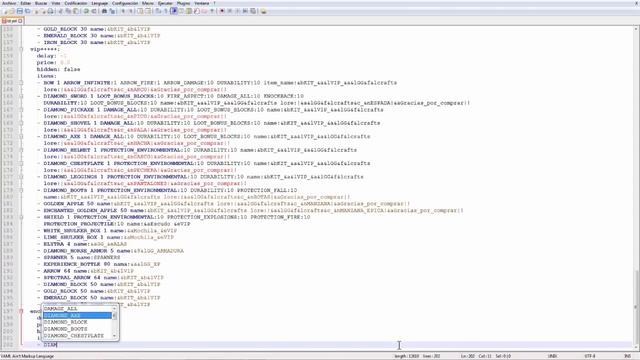Pick DIAMOND_AXE in autocomplete list
Image resolution: width=640 pixels, height=360 pixels.
pos(77,316)
